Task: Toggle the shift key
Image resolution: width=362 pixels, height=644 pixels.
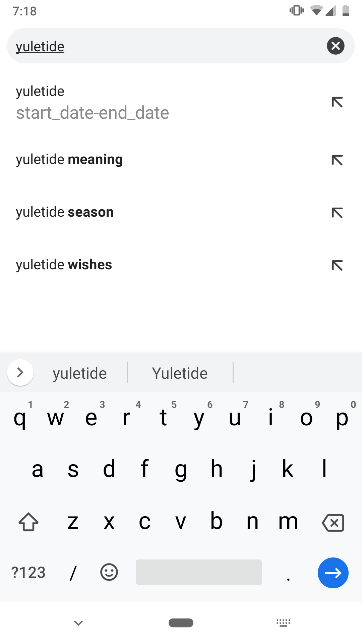Action: point(28,522)
